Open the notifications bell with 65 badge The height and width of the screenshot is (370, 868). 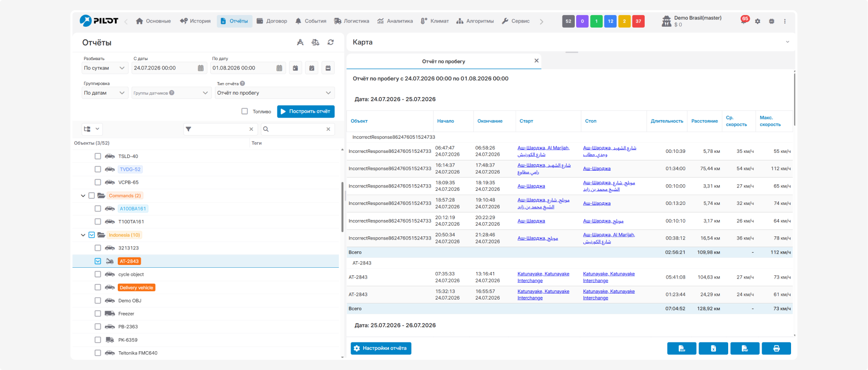[744, 21]
